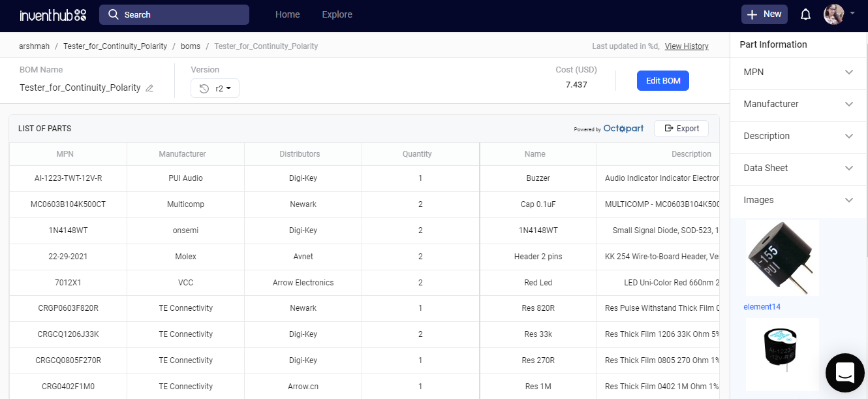Click the 7.437 cost value
This screenshot has width=868, height=399.
576,85
